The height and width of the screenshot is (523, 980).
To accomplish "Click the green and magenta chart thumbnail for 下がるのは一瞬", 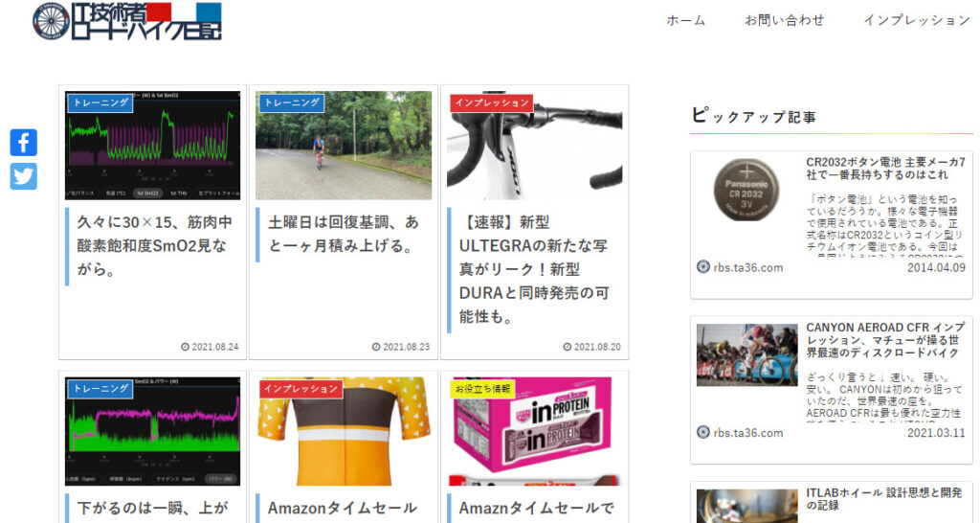I will 152,431.
